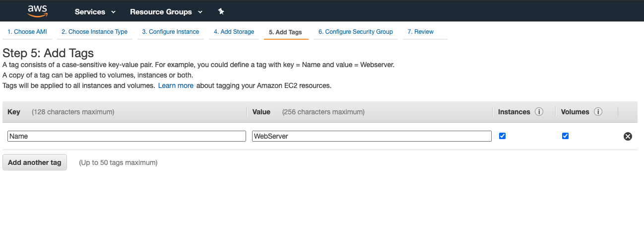Screen dimensions: 644x239
Task: Remove the Name tag row
Action: click(x=628, y=136)
